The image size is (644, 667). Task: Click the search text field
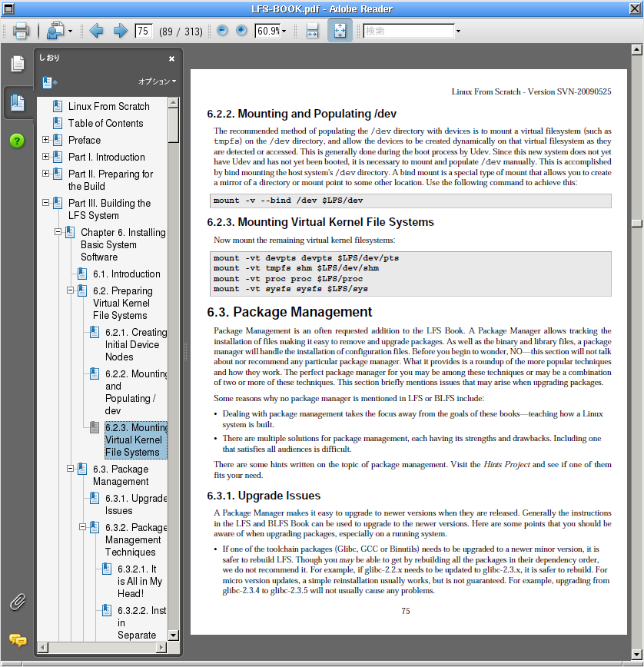[x=409, y=31]
